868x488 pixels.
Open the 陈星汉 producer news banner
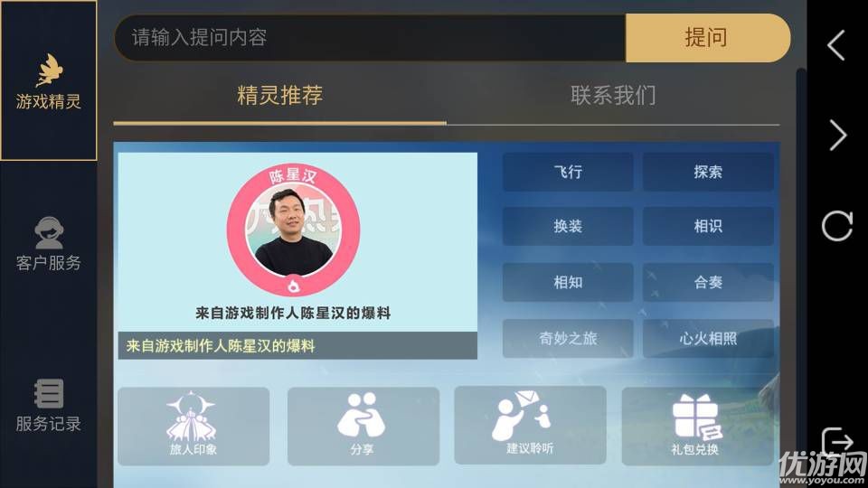coord(297,256)
